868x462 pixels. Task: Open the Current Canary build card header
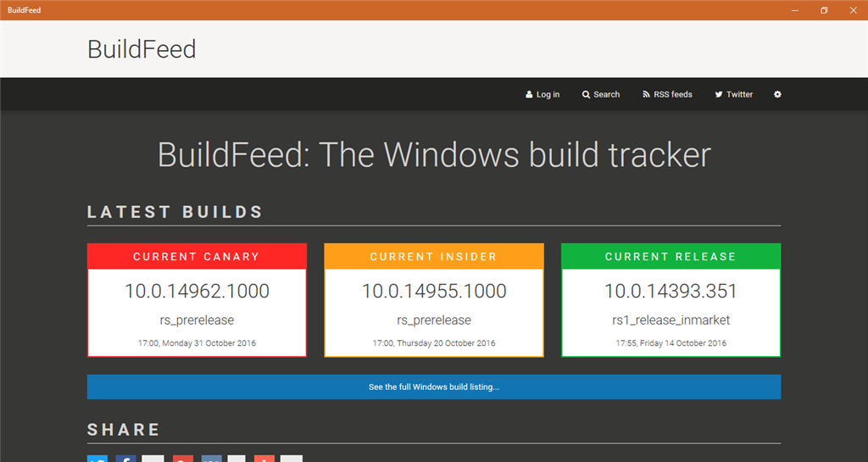click(x=197, y=257)
